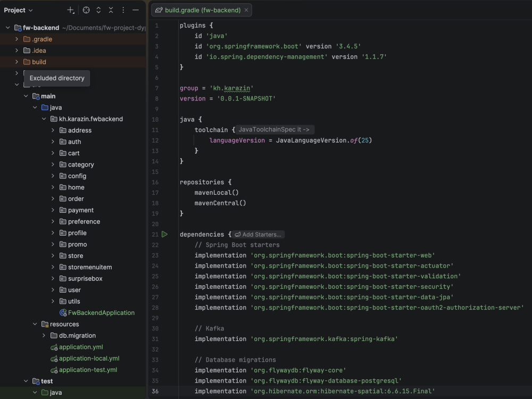Viewport: 532px width, 399px height.
Task: Select the resources folder
Action: pos(64,324)
